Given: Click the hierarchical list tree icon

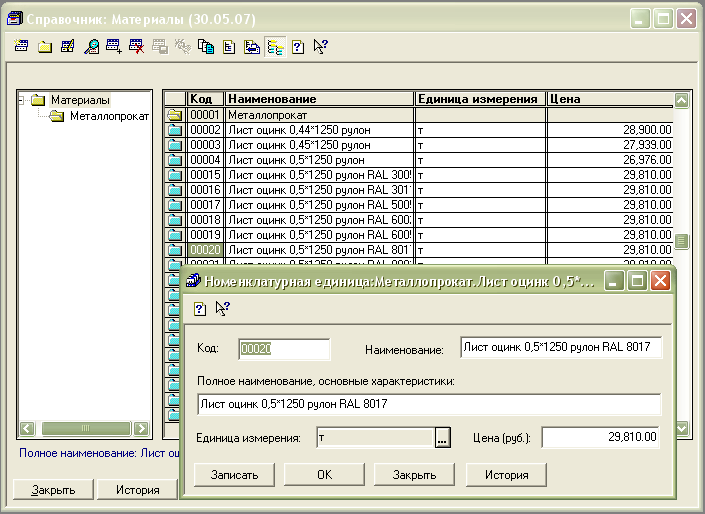Looking at the screenshot, I should 275,46.
